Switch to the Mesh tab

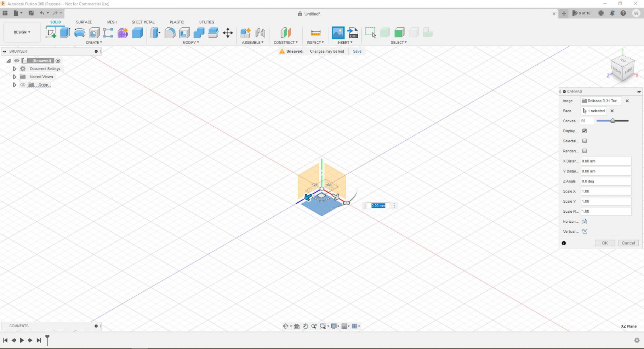point(112,22)
